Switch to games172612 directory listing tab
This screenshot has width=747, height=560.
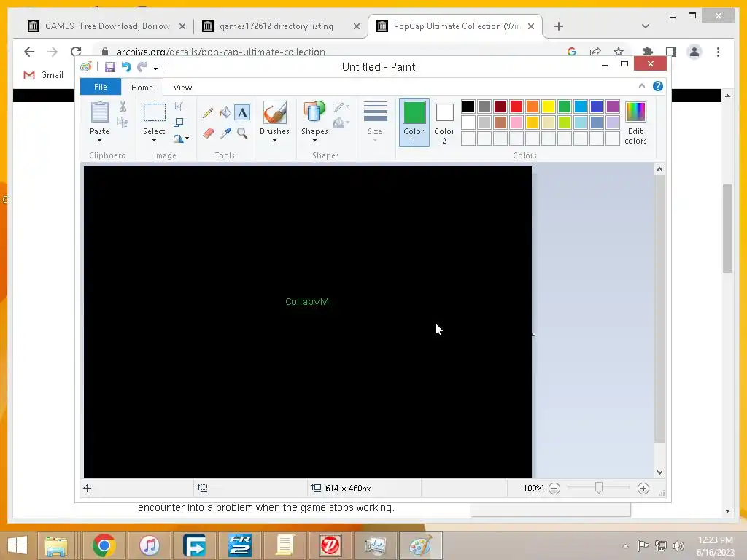click(276, 26)
